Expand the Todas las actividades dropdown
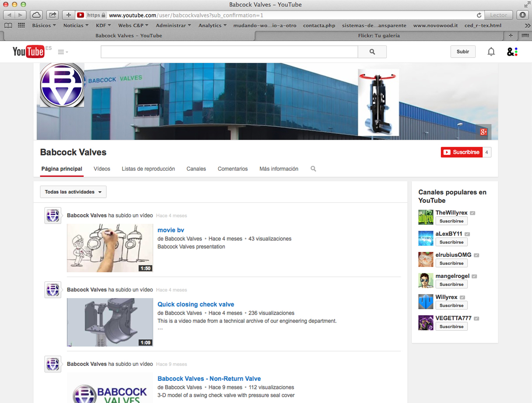The width and height of the screenshot is (532, 403). [x=73, y=192]
